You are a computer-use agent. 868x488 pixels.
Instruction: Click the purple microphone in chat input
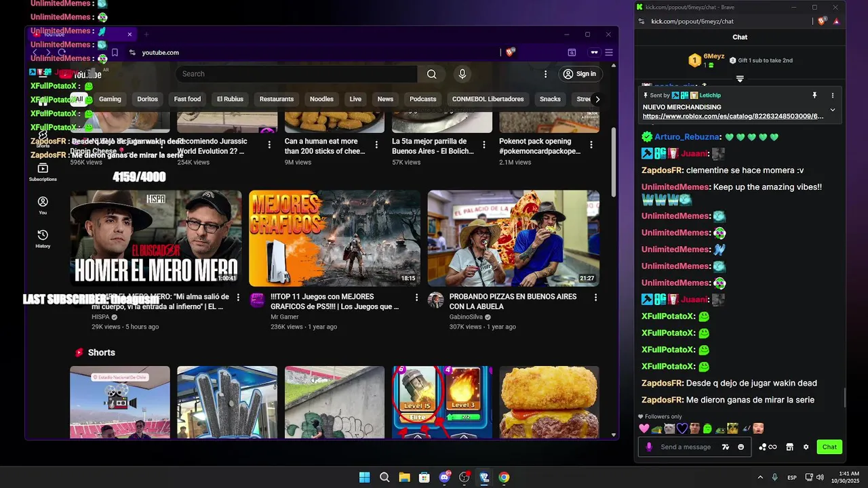coord(649,447)
